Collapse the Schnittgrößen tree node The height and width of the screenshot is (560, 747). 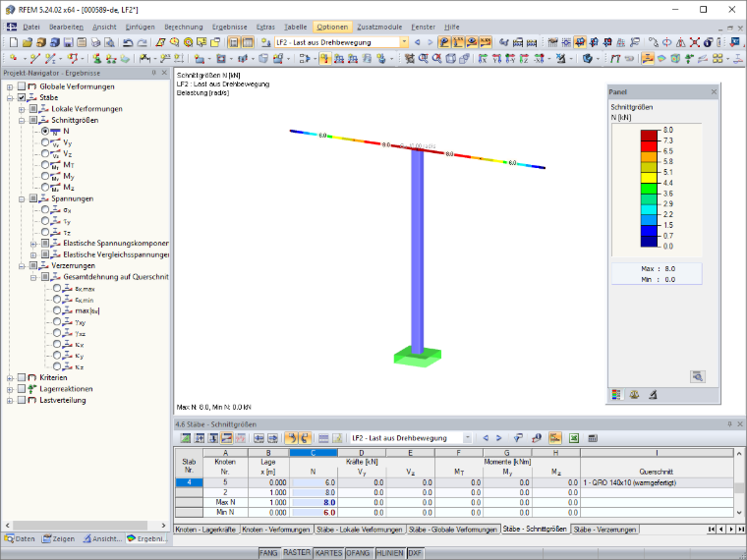coord(22,120)
